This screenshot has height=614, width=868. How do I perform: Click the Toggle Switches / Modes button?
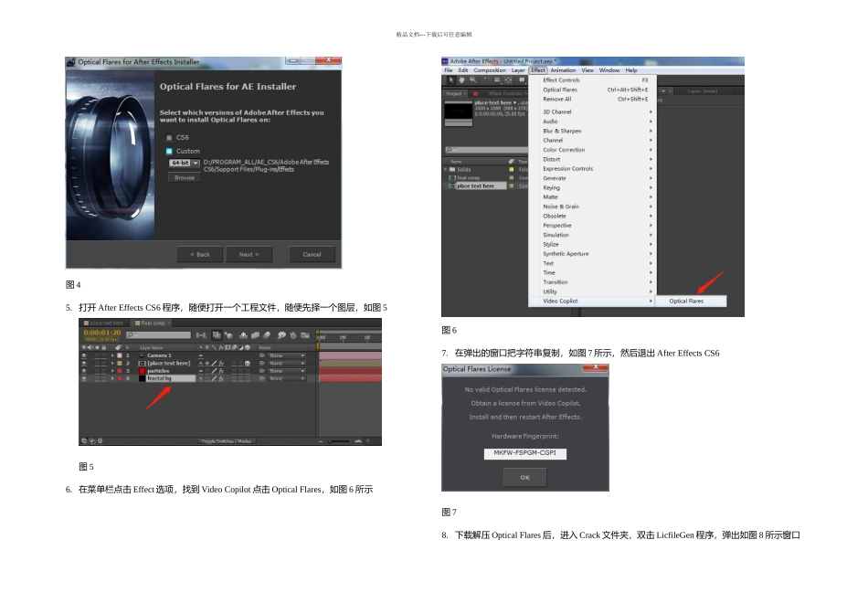coord(226,441)
